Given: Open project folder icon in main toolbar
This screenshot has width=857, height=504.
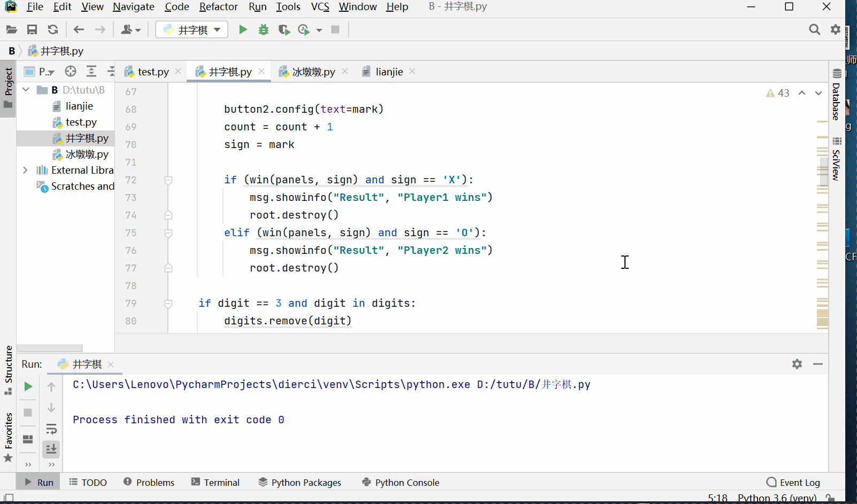Looking at the screenshot, I should 12,30.
